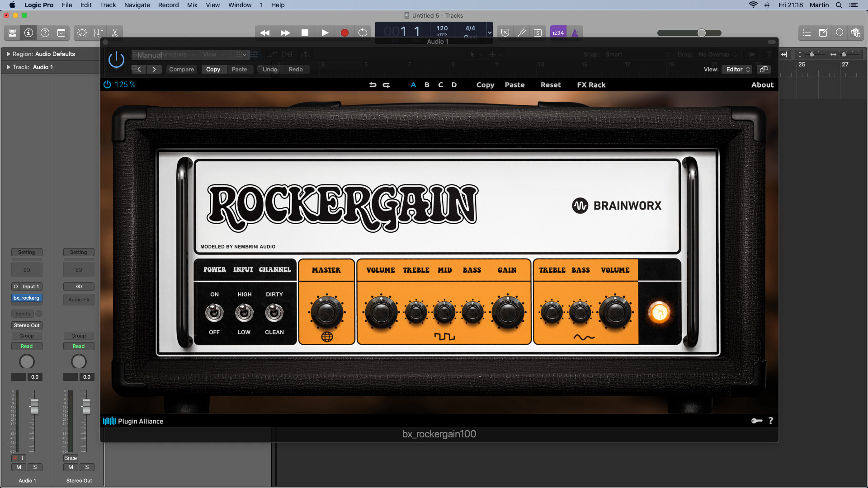
Task: Open Smart Controls icon
Action: (82, 33)
